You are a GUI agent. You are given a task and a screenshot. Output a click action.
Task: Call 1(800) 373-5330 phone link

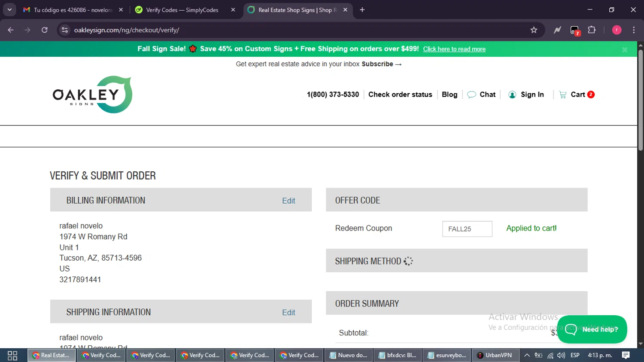pos(333,94)
